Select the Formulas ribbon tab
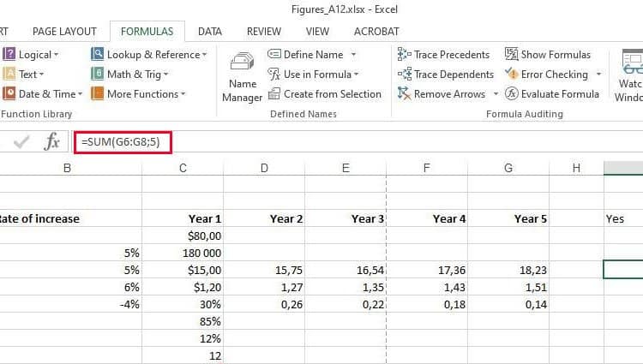This screenshot has width=643, height=364. [147, 32]
